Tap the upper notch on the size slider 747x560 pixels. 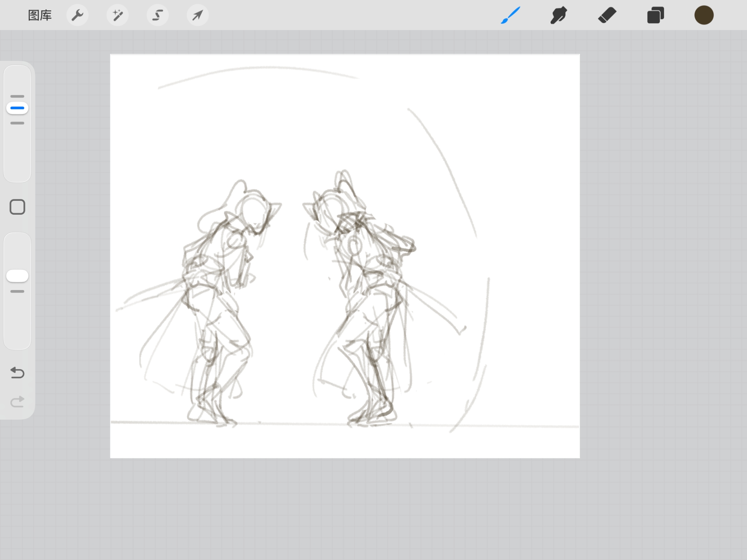pos(17,96)
